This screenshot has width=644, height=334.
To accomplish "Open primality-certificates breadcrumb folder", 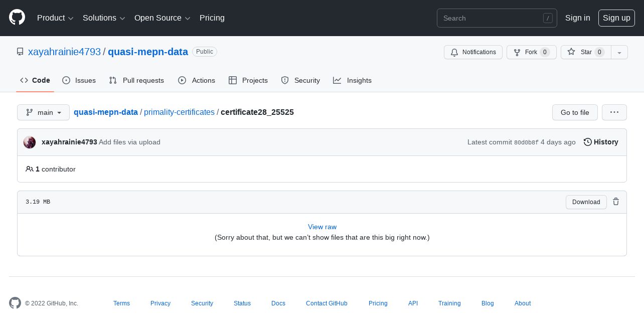I will pos(179,112).
